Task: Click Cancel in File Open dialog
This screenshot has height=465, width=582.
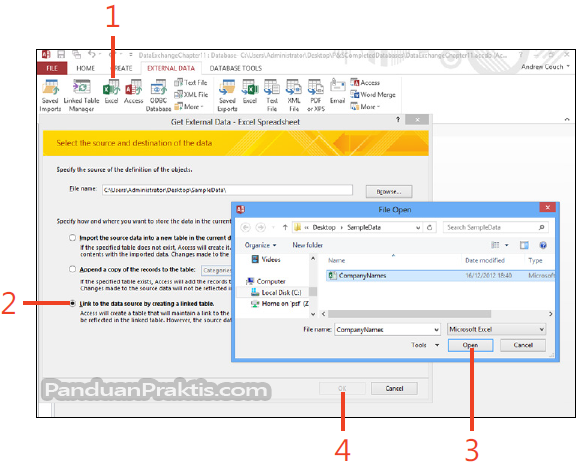Action: pos(523,345)
